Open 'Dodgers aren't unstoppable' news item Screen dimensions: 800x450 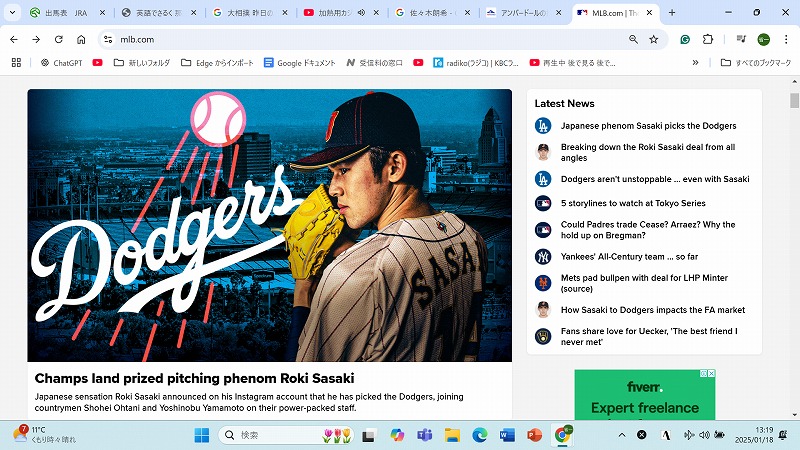pos(655,179)
